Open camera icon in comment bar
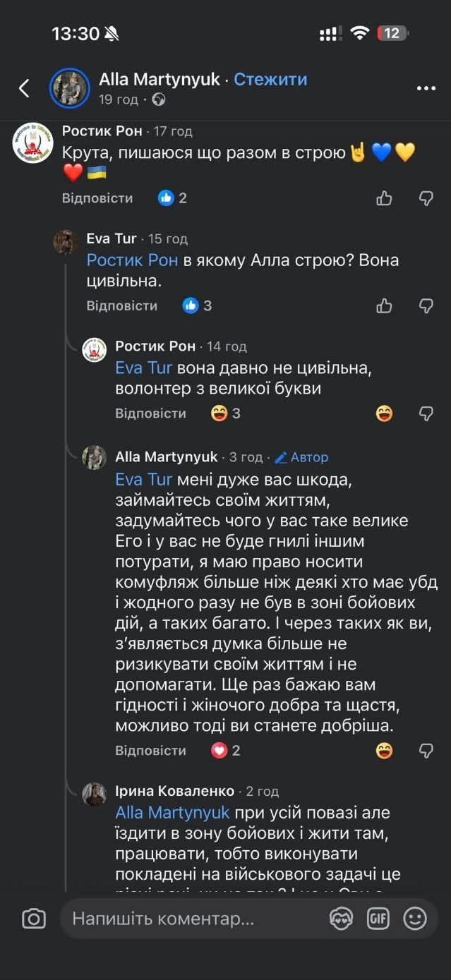 34,919
